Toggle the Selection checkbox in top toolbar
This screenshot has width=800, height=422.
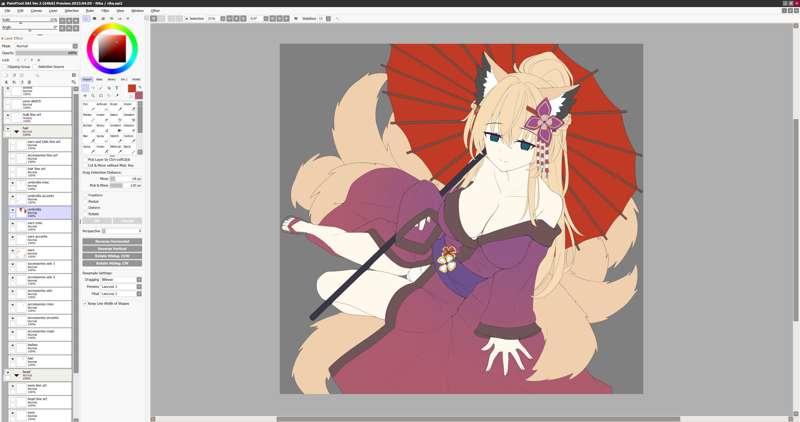(x=187, y=18)
